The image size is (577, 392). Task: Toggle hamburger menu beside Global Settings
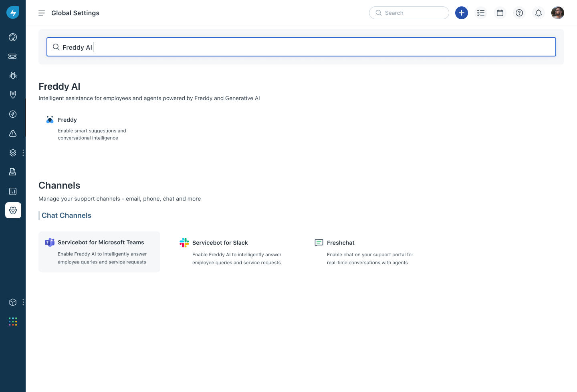[42, 13]
